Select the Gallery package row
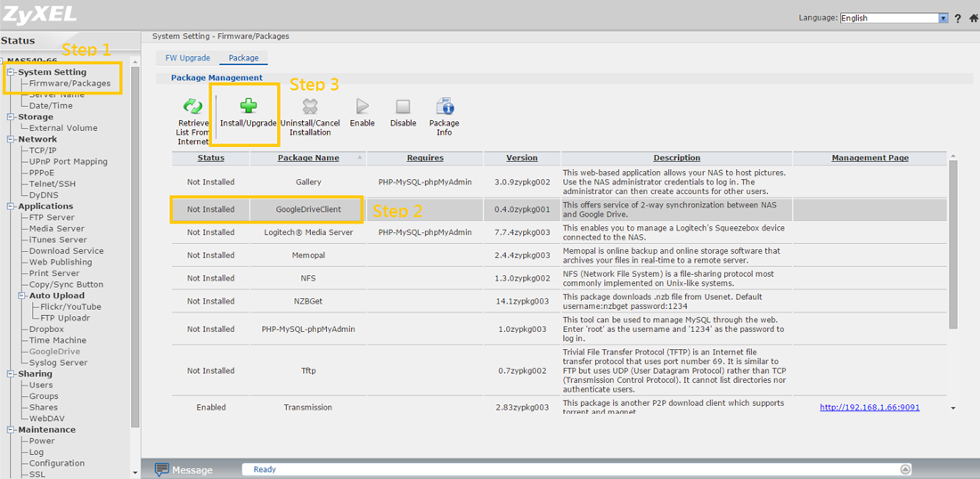Screen dimensions: 980x479 coord(559,182)
